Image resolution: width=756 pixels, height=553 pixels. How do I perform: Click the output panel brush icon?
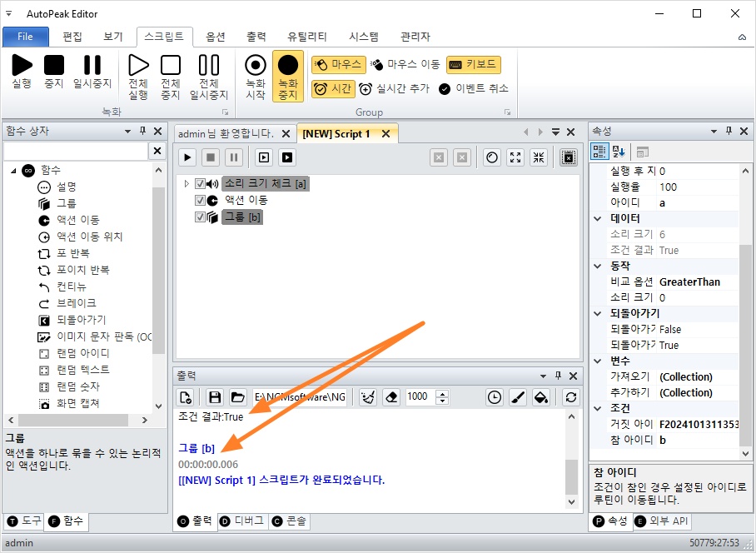click(518, 397)
